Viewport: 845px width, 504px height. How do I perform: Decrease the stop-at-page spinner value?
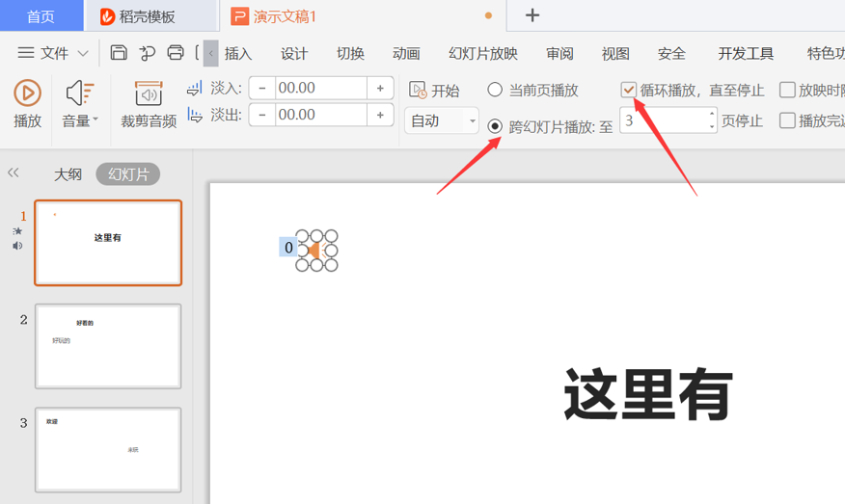(x=712, y=126)
